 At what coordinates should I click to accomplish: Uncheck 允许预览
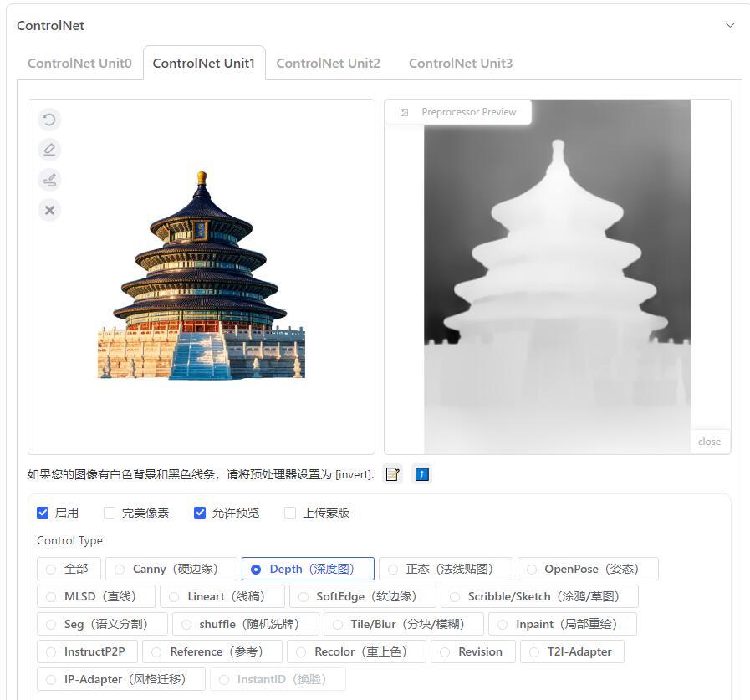[200, 513]
